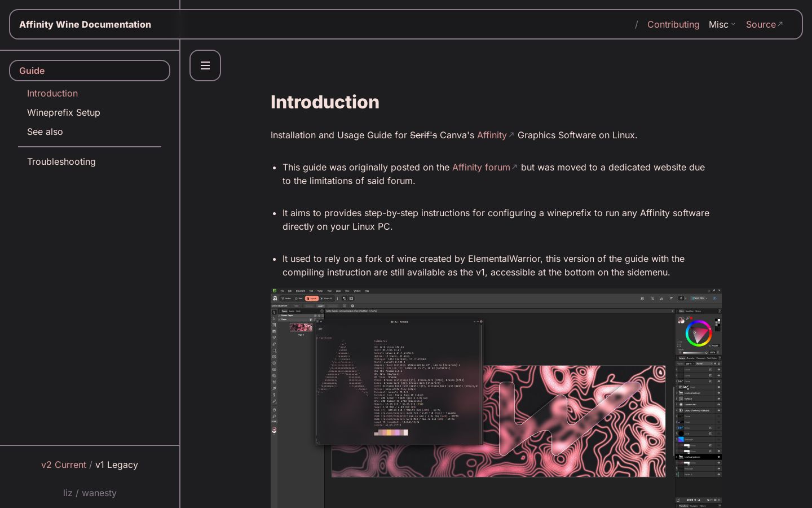This screenshot has width=812, height=508.
Task: Click the bullet about step-by-step instructions
Action: 496,220
